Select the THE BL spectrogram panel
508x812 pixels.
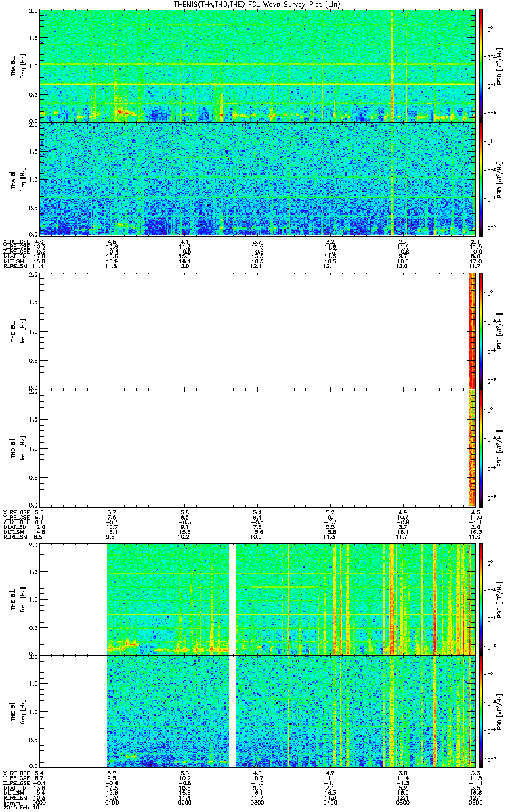(x=257, y=598)
